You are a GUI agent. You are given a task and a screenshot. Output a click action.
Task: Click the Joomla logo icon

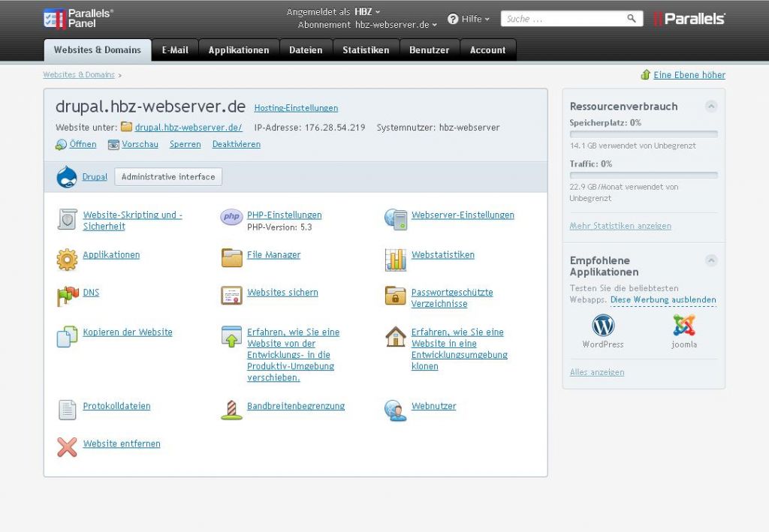coord(684,326)
